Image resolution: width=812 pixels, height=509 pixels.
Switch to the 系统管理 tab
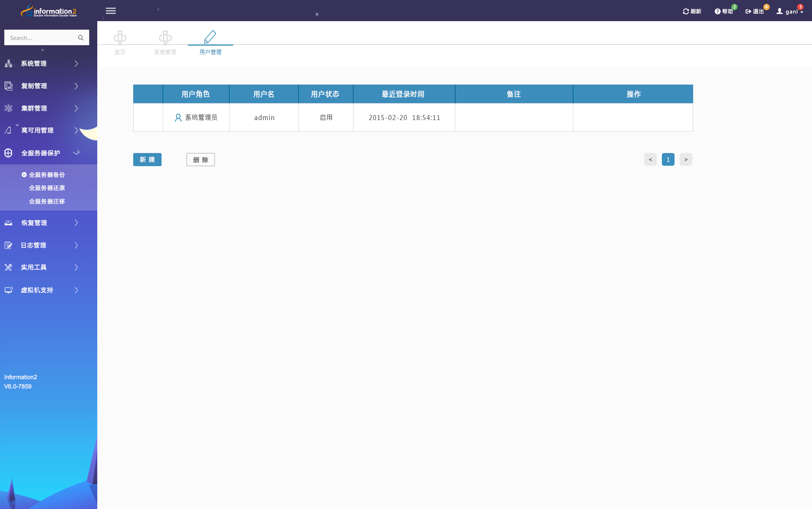tap(165, 42)
